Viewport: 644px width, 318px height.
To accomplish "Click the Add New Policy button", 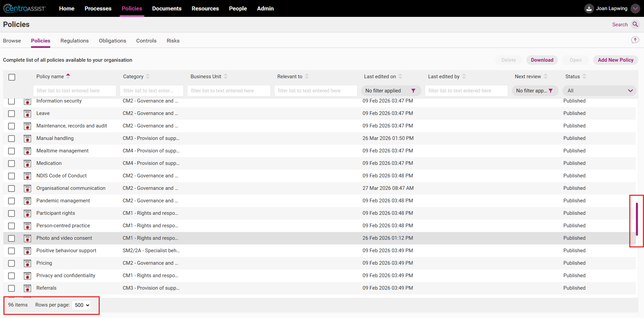I will 616,60.
